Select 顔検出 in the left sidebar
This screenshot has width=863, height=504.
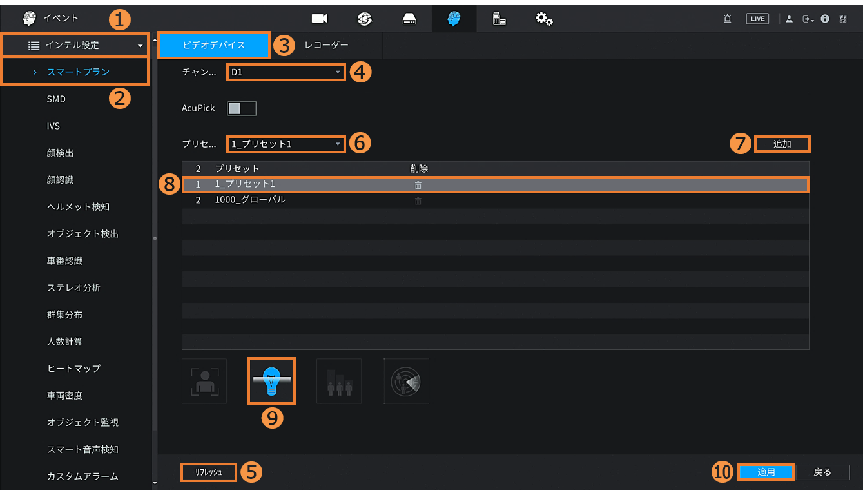(x=60, y=153)
